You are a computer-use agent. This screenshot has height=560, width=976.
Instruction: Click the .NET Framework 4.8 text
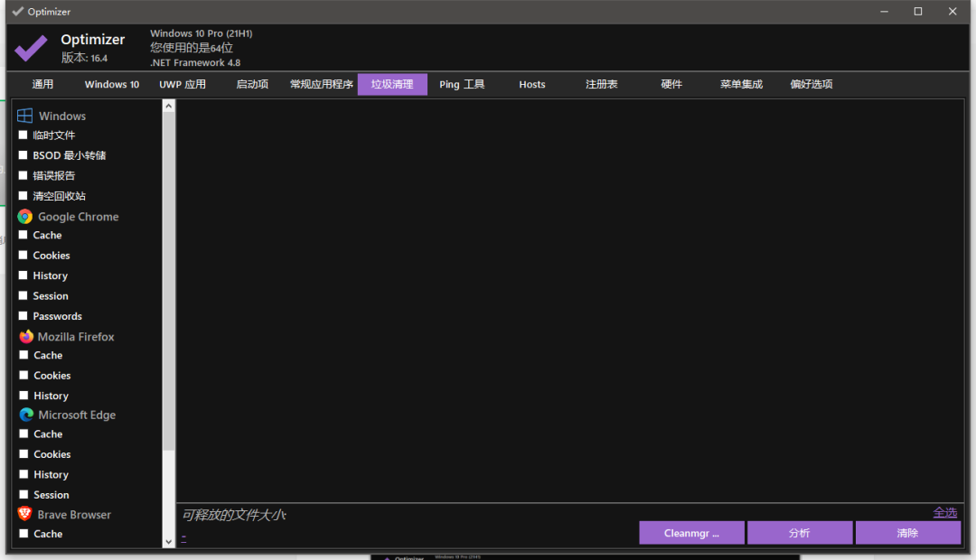pos(195,62)
